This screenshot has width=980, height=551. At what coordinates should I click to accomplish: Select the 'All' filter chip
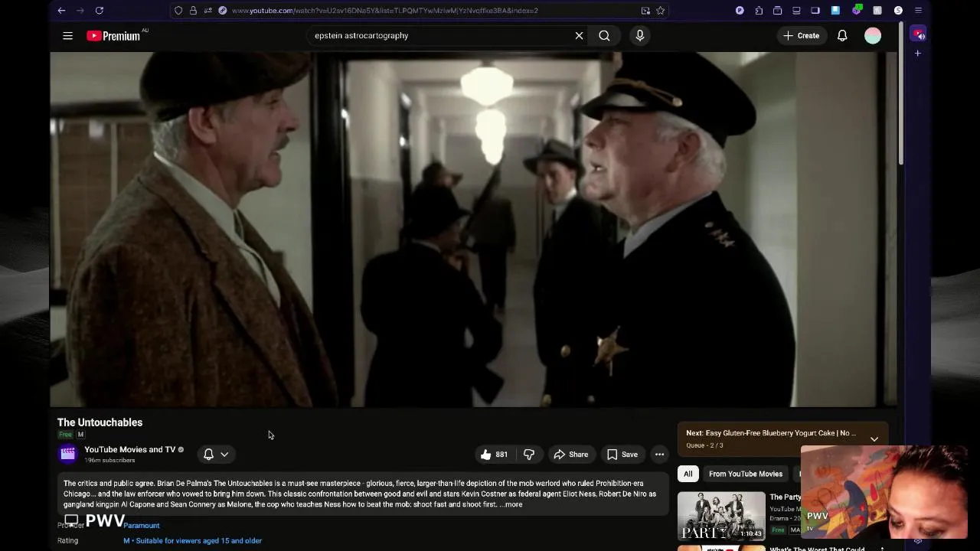tap(688, 474)
